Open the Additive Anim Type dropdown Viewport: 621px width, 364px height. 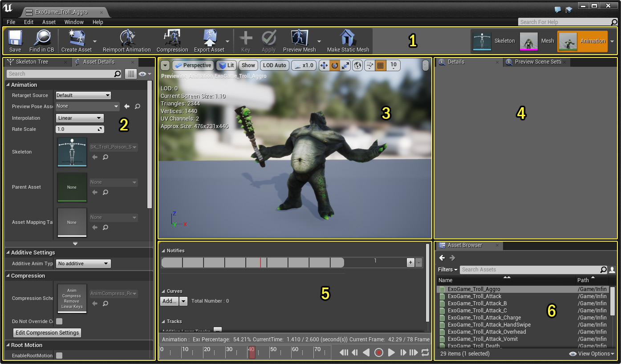pos(83,263)
